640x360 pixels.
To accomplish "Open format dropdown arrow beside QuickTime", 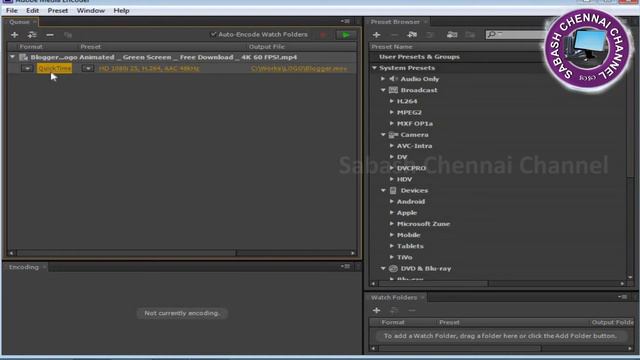I will (x=27, y=69).
